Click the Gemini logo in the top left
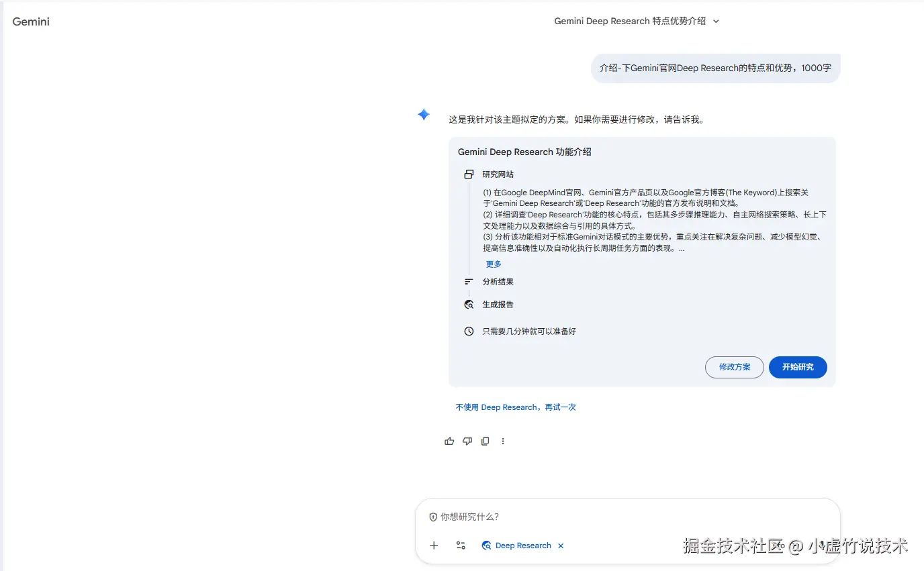 click(x=30, y=21)
